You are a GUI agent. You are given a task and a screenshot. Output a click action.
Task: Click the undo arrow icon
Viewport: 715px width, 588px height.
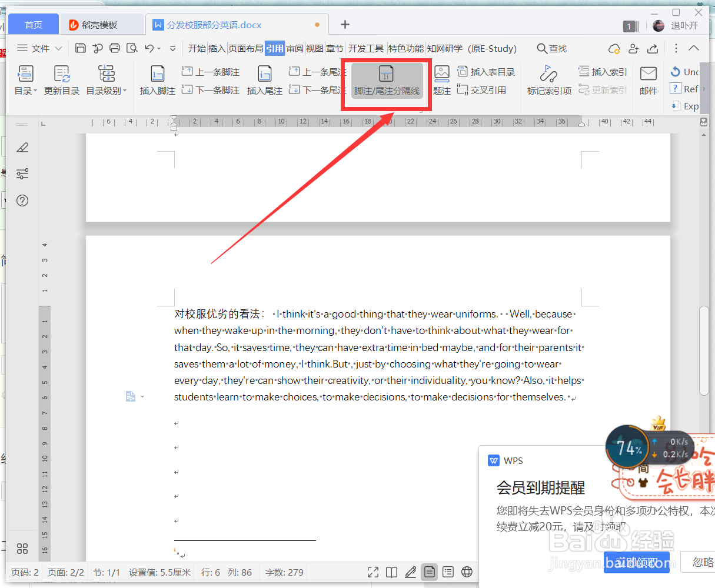coord(149,48)
